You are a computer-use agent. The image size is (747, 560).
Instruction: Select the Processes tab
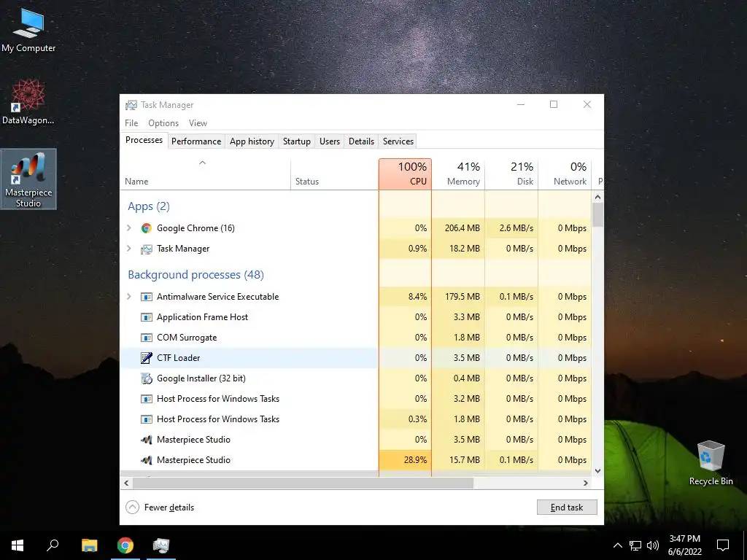tap(144, 140)
